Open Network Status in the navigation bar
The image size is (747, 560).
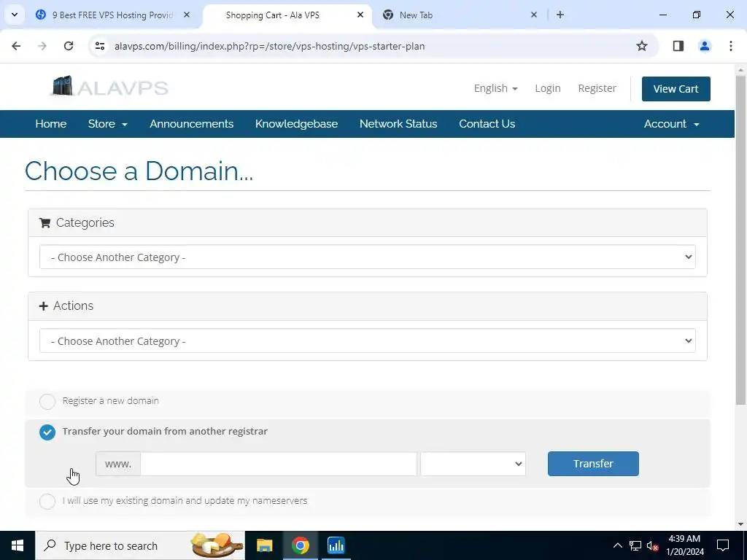tap(398, 124)
